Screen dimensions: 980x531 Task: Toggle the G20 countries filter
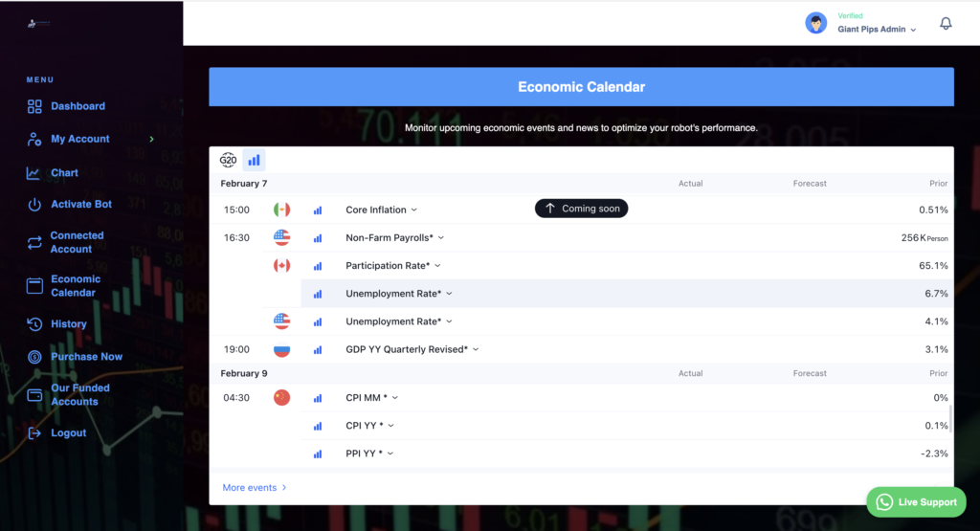point(228,160)
